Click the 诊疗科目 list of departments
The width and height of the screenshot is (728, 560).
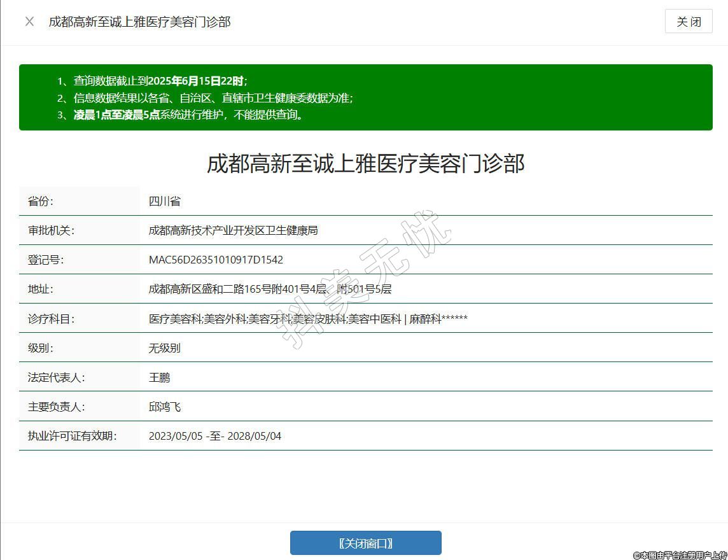(x=308, y=319)
